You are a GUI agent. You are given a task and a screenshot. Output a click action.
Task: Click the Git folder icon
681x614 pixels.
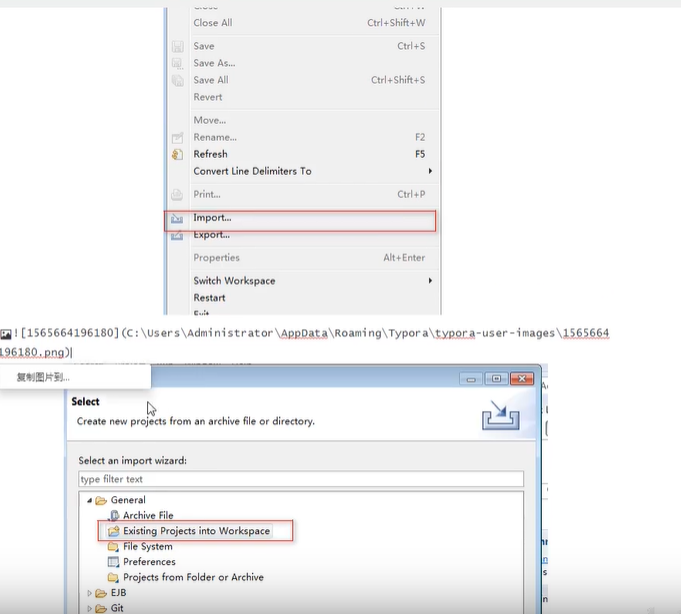coord(101,608)
